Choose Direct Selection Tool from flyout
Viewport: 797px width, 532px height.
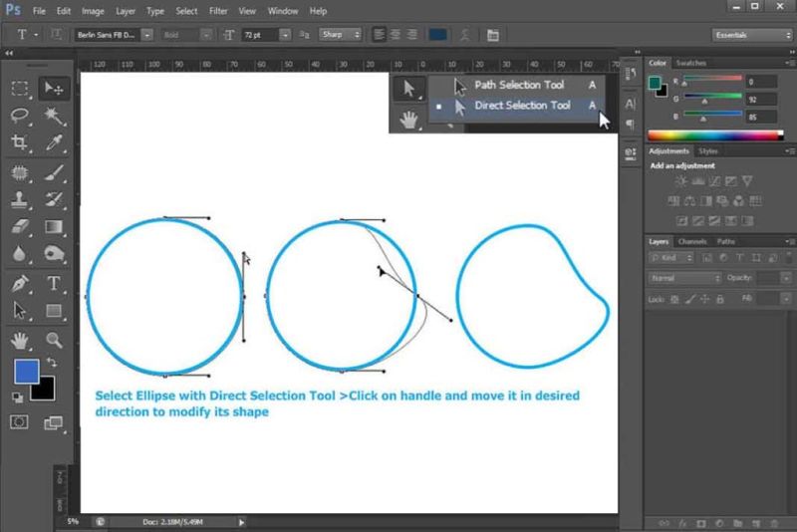[517, 106]
